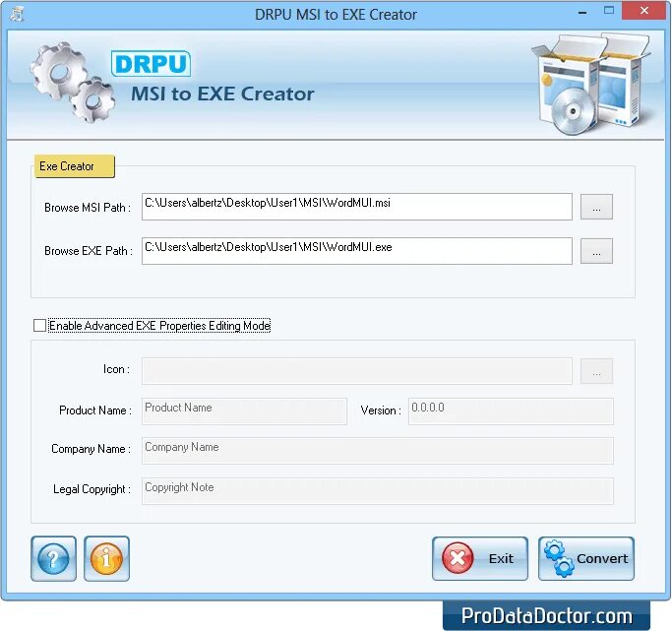Click the Legal Copyright Note field

click(378, 491)
